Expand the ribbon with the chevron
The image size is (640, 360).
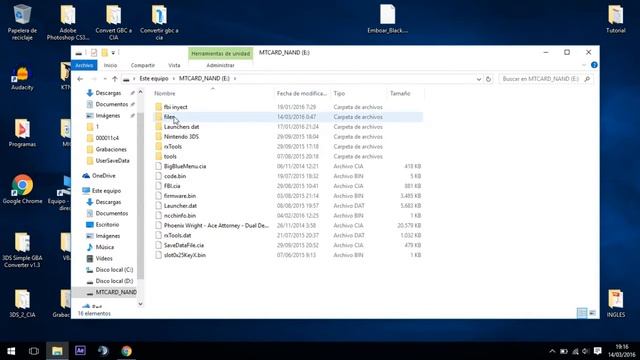[584, 65]
